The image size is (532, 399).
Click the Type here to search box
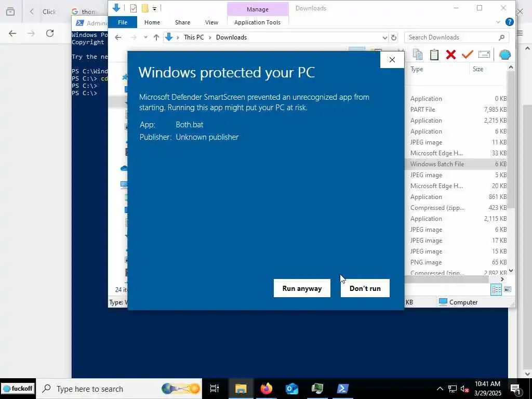(119, 389)
